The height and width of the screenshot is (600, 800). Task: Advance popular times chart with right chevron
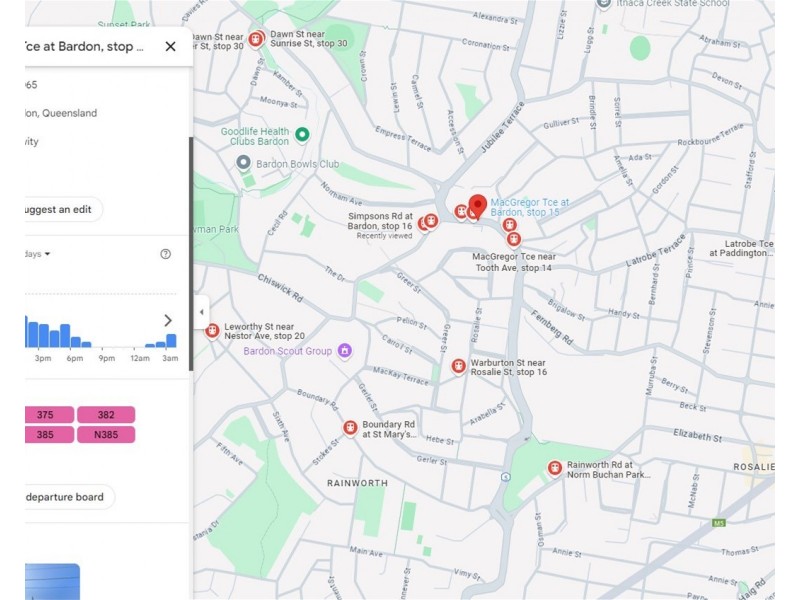[168, 321]
